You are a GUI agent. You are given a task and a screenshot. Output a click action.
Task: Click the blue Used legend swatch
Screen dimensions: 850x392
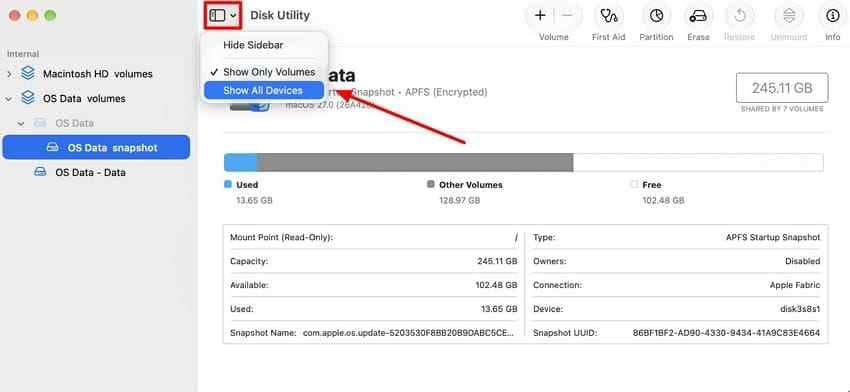click(x=228, y=184)
